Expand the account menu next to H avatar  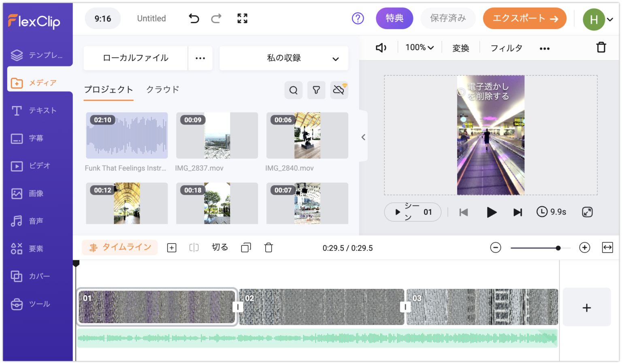[610, 19]
